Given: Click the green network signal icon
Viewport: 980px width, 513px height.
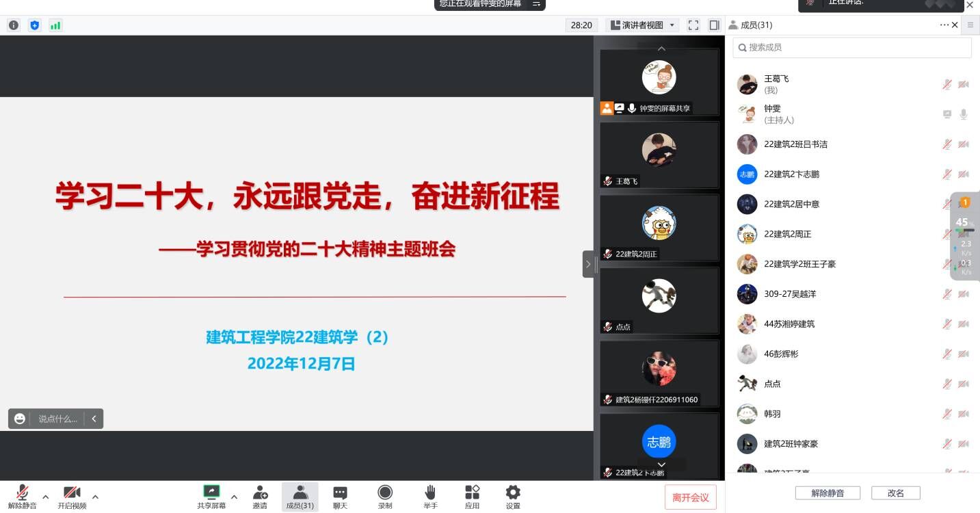Looking at the screenshot, I should (55, 25).
